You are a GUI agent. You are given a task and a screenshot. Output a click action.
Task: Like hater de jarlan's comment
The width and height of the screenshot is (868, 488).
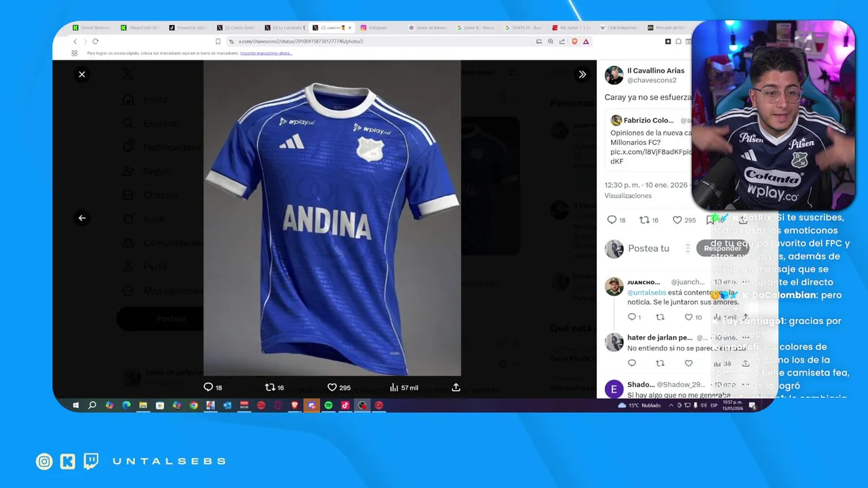(688, 364)
